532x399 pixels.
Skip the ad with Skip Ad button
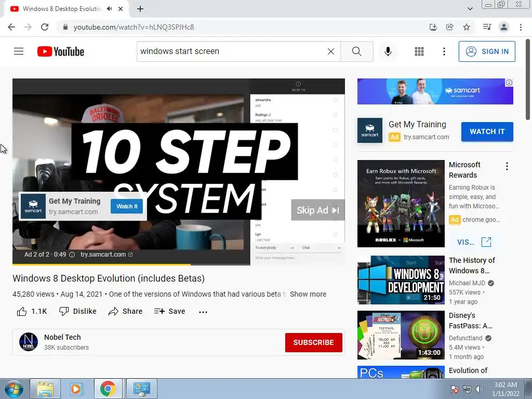click(x=318, y=210)
